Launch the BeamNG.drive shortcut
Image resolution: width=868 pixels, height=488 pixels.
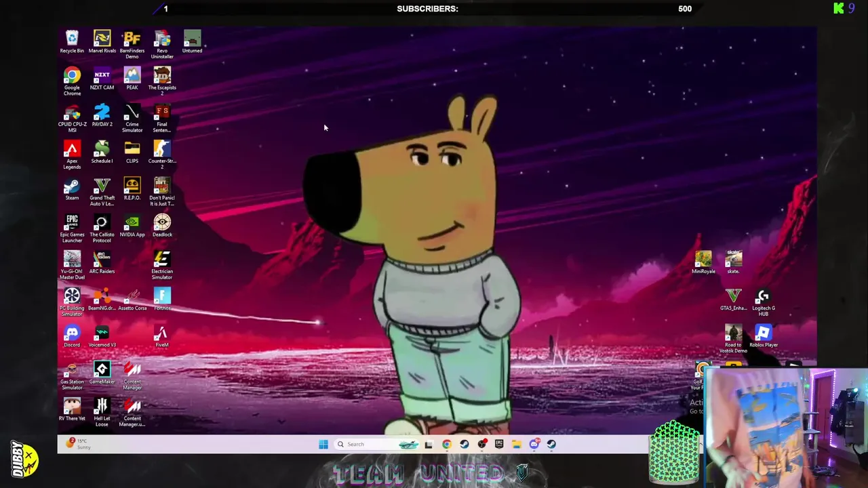point(102,299)
